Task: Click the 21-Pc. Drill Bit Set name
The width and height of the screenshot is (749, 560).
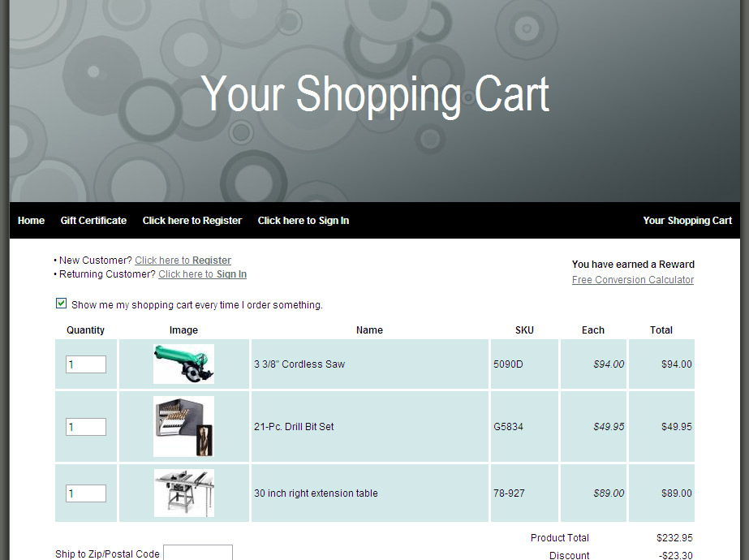Action: click(294, 427)
